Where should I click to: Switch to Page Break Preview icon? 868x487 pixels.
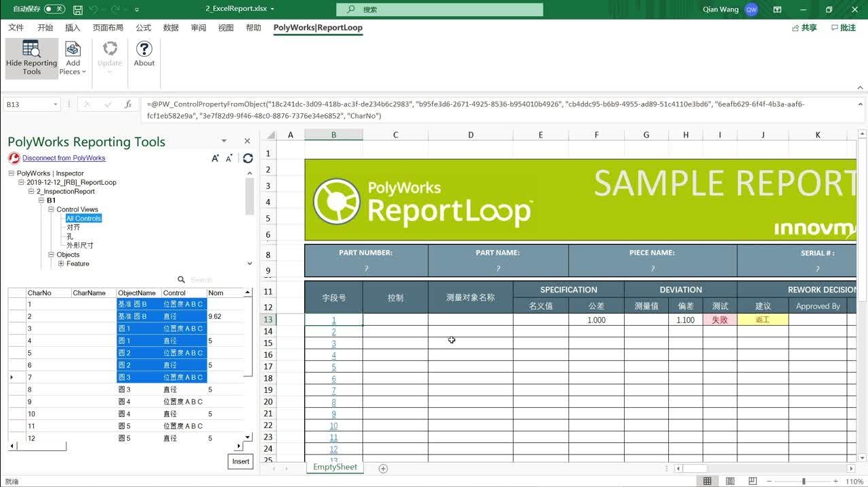753,481
